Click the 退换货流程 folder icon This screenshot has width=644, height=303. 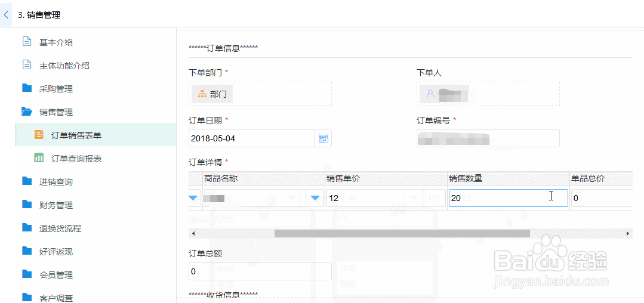27,227
